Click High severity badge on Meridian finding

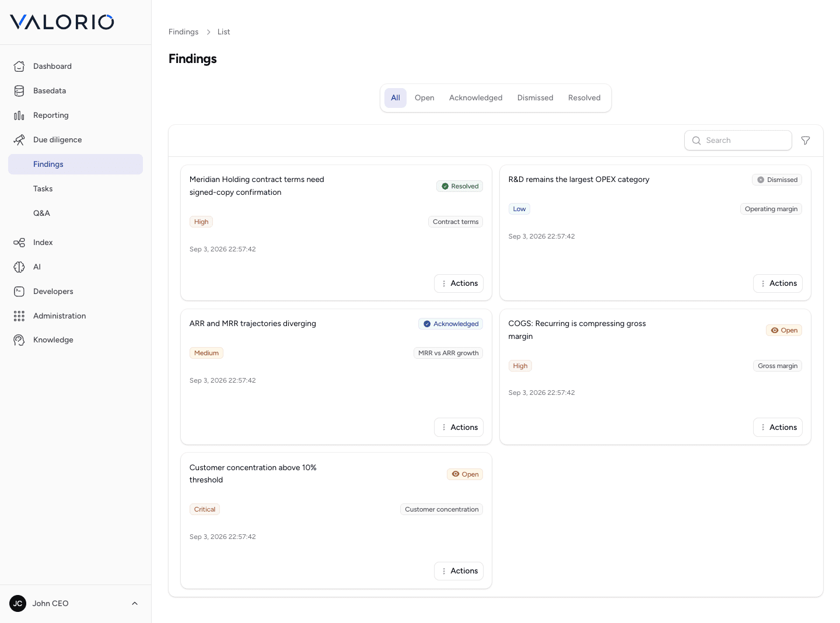201,222
